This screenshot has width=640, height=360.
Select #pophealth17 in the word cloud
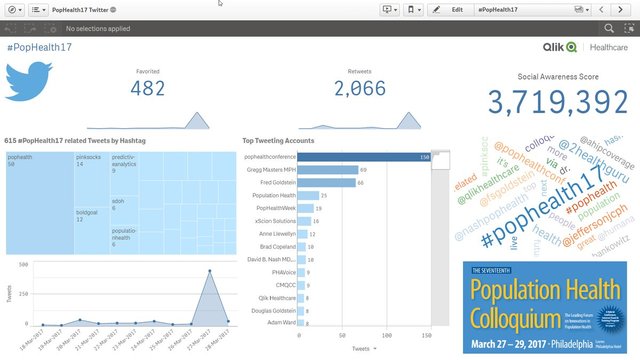pos(543,207)
